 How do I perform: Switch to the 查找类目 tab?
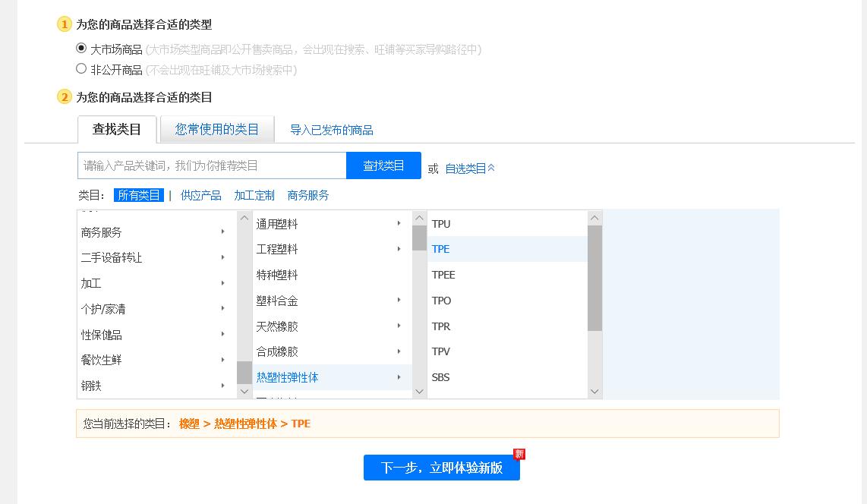(x=116, y=129)
